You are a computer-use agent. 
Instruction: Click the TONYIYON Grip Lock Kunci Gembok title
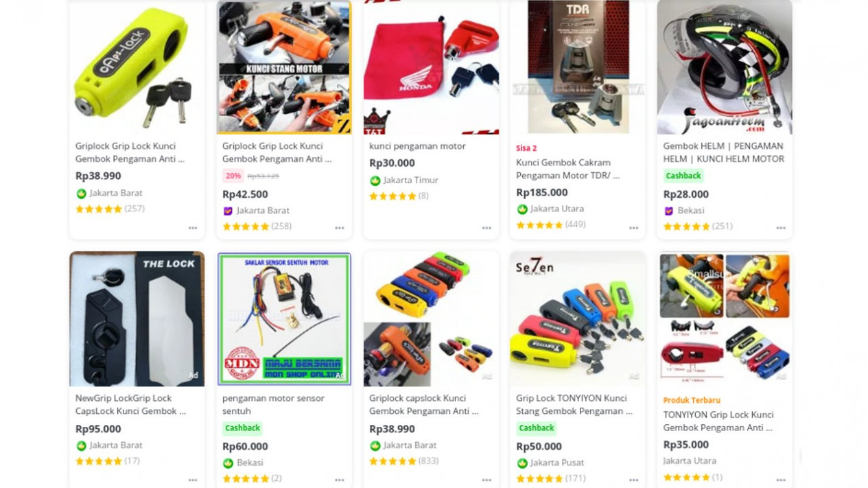tap(718, 421)
